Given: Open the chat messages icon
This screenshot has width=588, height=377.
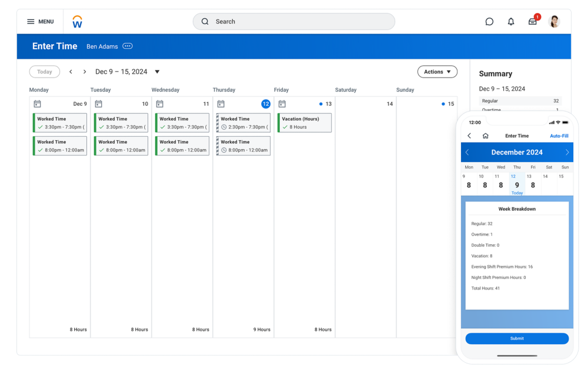Looking at the screenshot, I should point(489,22).
